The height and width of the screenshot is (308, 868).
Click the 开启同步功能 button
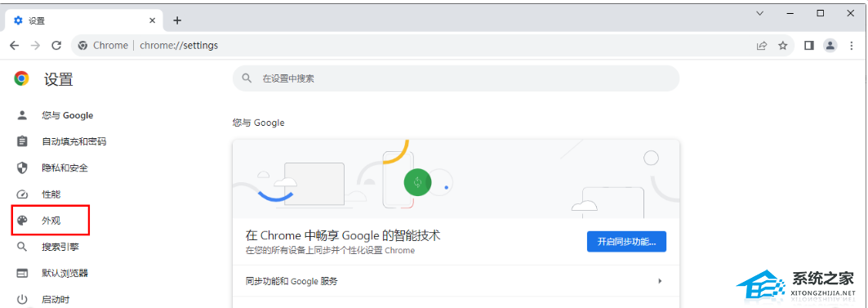626,242
